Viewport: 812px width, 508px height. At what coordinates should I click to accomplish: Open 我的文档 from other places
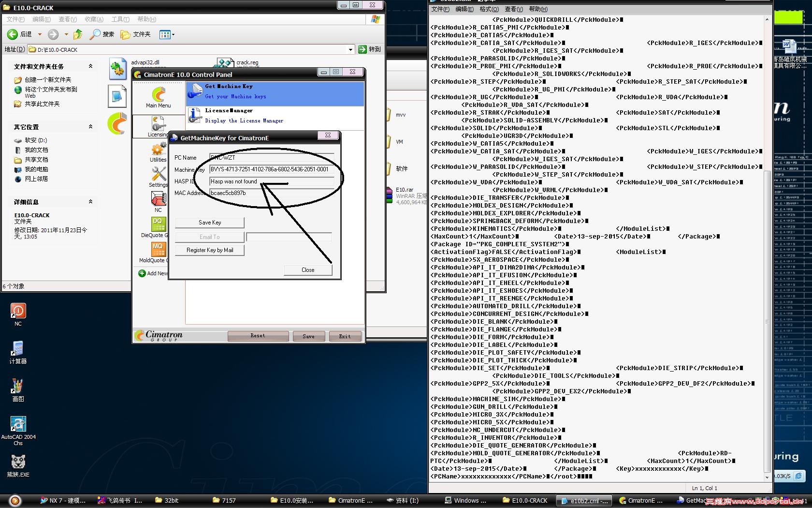pyautogui.click(x=36, y=150)
